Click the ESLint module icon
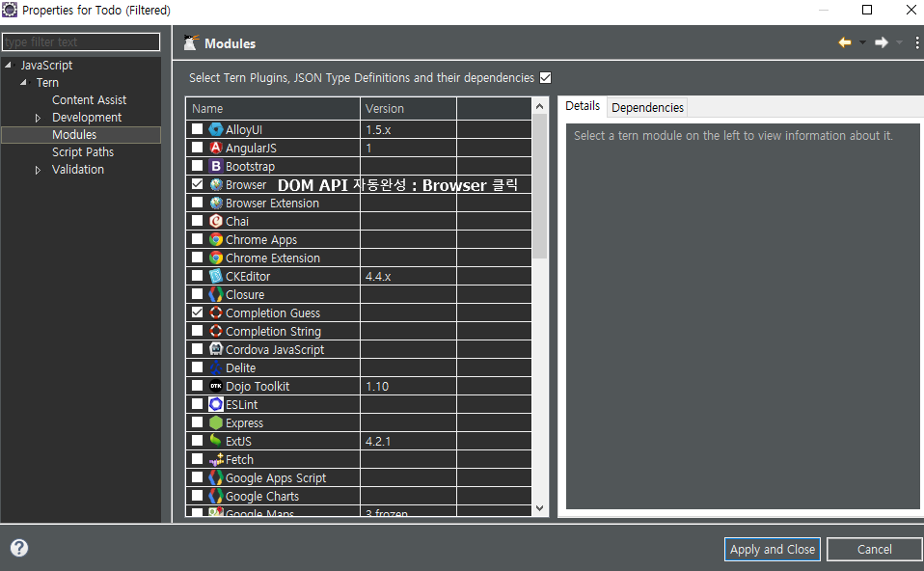 (x=216, y=404)
